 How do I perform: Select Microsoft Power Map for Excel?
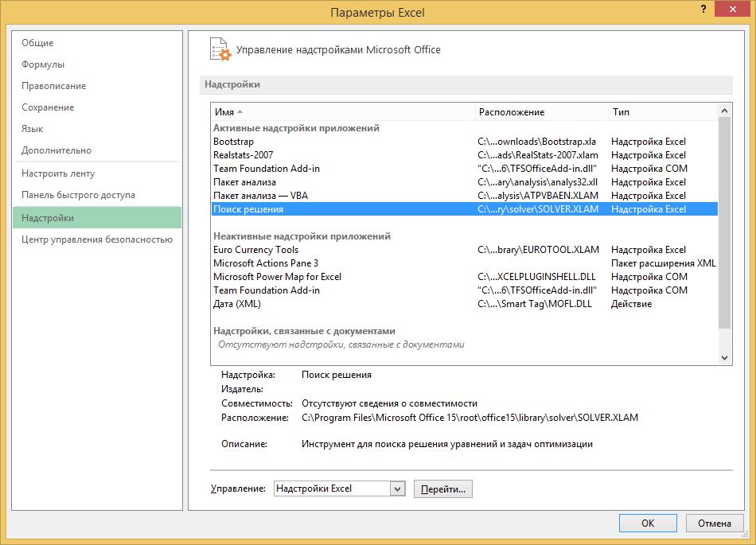pos(464,277)
